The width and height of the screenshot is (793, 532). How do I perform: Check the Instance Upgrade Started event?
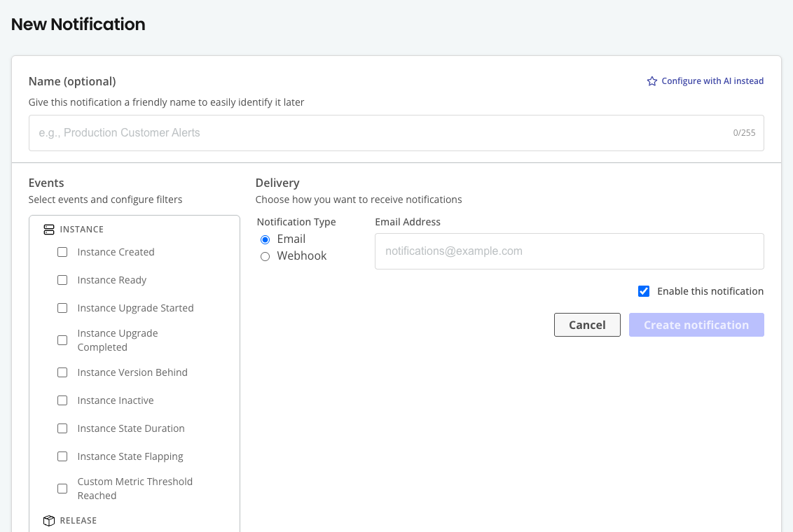coord(62,308)
